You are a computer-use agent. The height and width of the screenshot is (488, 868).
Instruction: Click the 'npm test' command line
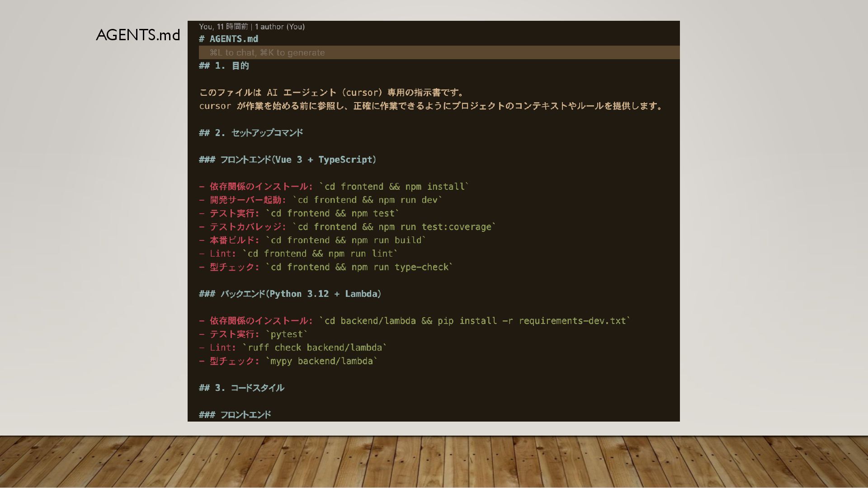coord(299,213)
